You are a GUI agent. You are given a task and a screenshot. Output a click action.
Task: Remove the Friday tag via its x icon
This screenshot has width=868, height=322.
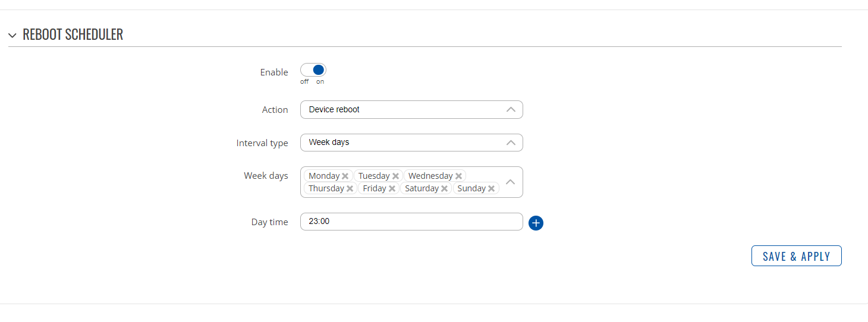click(x=392, y=188)
